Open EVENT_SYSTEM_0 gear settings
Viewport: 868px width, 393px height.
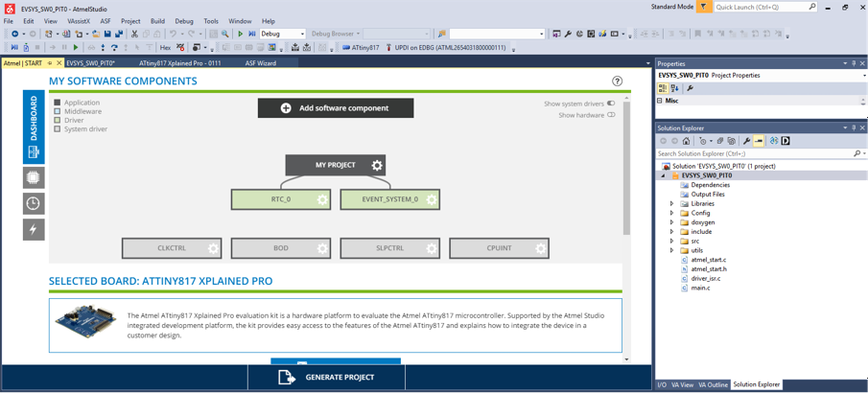click(x=432, y=199)
